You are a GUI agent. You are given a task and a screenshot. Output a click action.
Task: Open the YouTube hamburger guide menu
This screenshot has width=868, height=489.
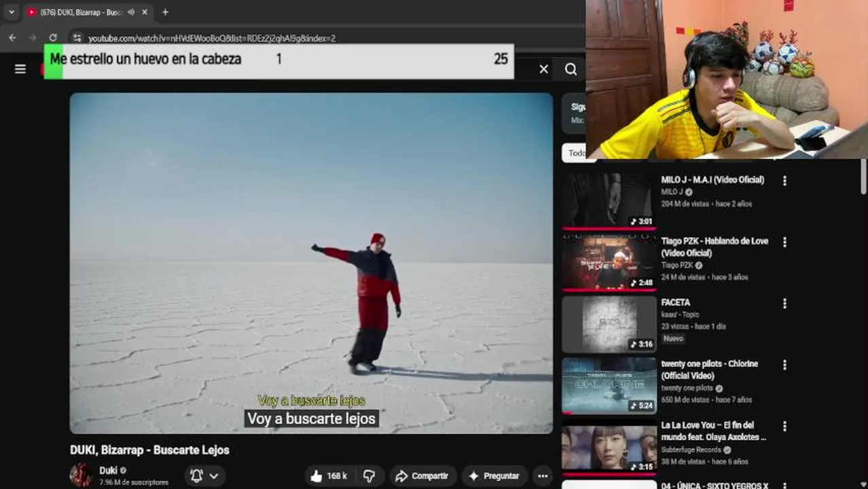(x=20, y=69)
